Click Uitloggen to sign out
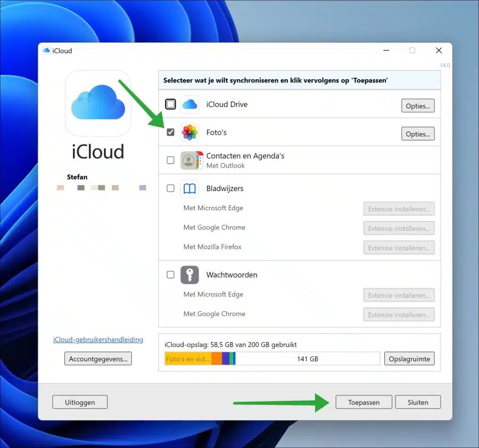This screenshot has height=448, width=479. click(80, 402)
